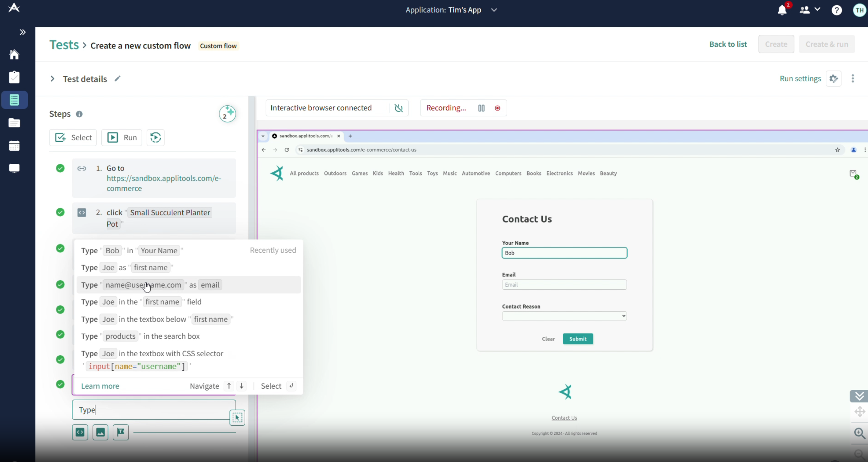Click the element picker cursor icon
Screen dimensions: 868x462
pyautogui.click(x=237, y=417)
